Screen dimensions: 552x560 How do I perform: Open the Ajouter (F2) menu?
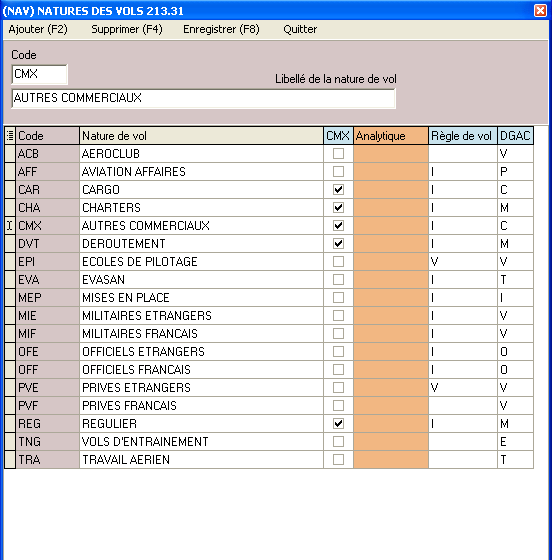coord(38,29)
